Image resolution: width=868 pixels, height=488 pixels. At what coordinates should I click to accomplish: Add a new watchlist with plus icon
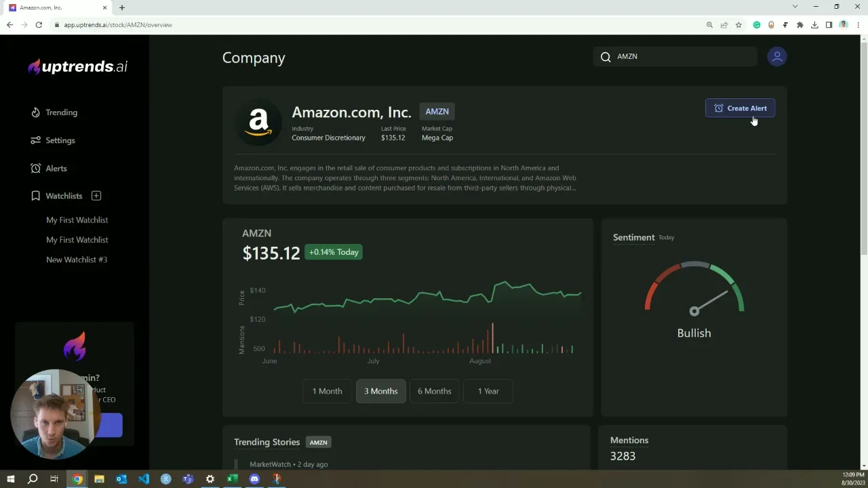coord(96,196)
